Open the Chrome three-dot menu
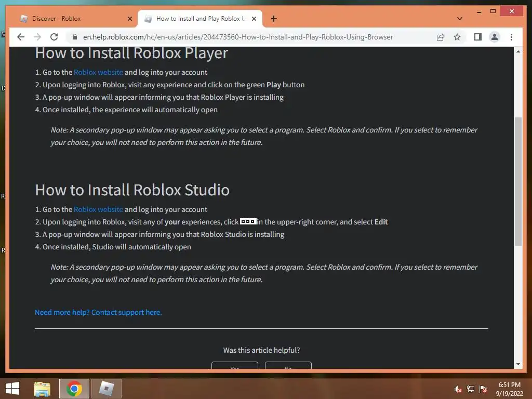 (511, 37)
